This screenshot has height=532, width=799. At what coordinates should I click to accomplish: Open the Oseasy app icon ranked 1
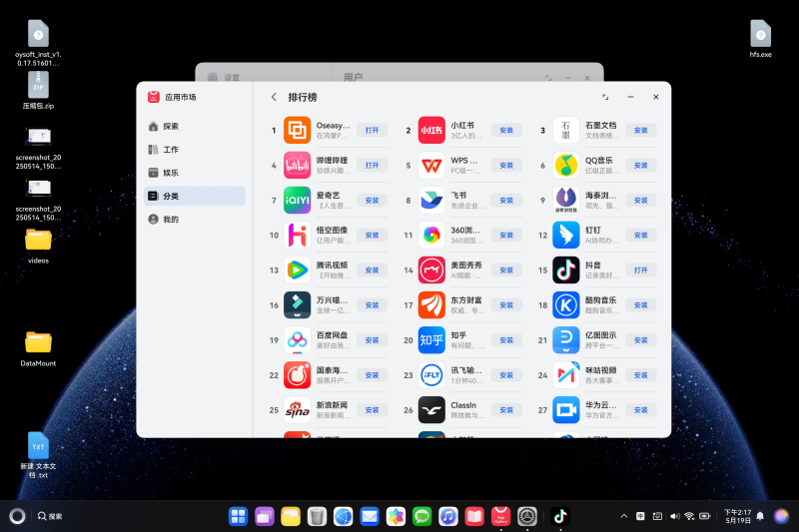[297, 131]
